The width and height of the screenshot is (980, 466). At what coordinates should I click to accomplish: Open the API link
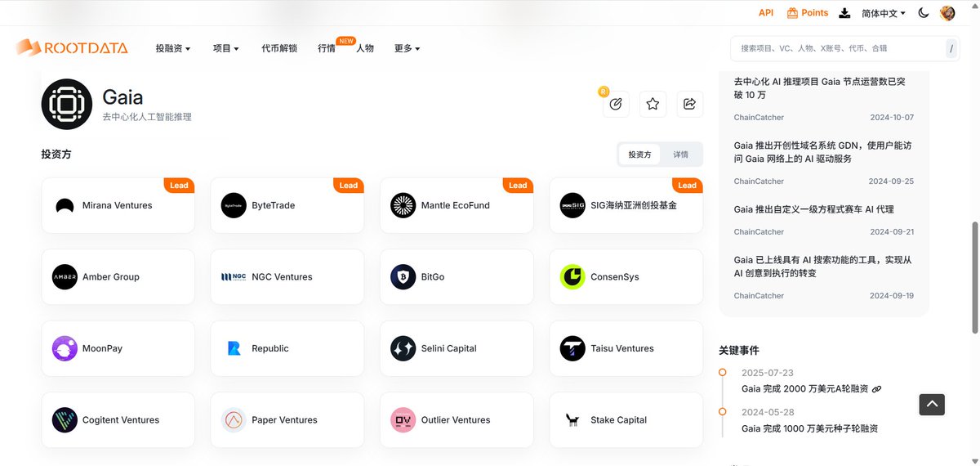click(766, 13)
